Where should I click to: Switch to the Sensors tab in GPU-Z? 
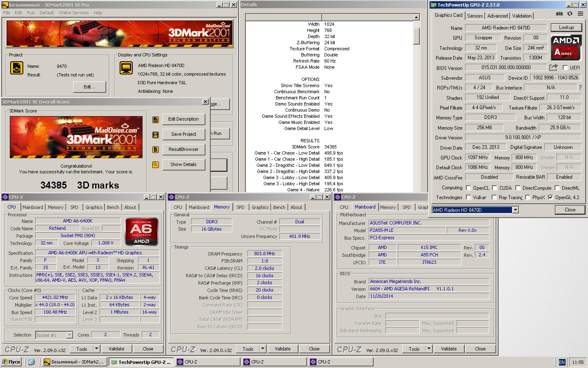tap(475, 16)
